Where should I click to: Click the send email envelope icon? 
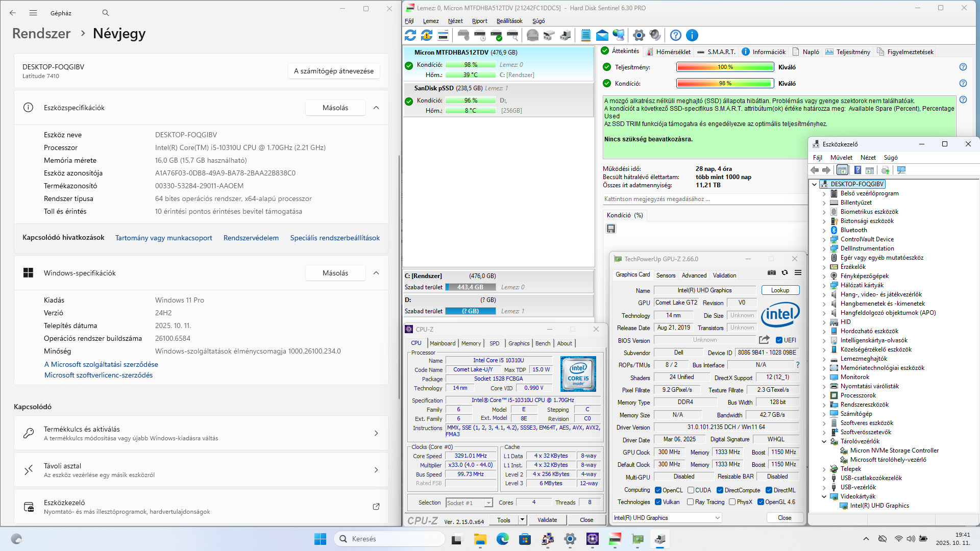[x=602, y=35]
